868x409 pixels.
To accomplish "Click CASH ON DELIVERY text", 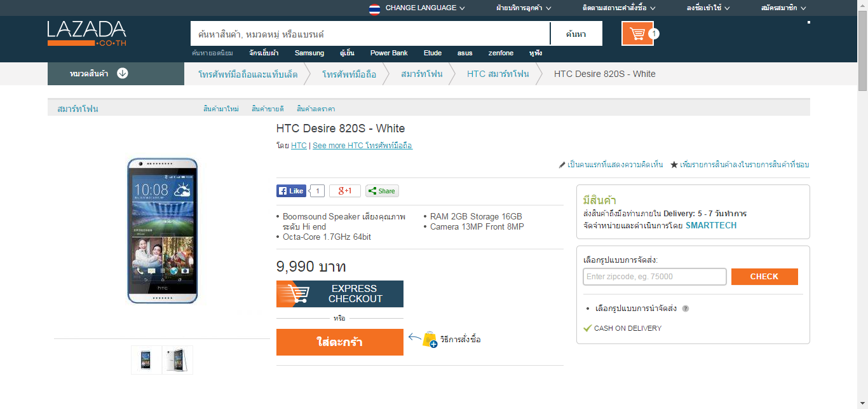I will (628, 328).
